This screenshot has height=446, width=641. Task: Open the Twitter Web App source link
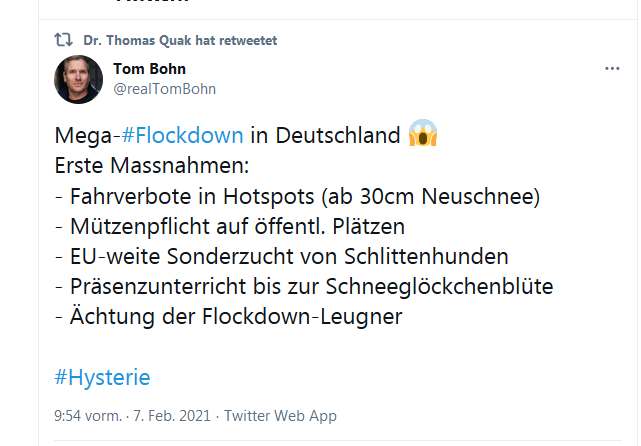[280, 416]
